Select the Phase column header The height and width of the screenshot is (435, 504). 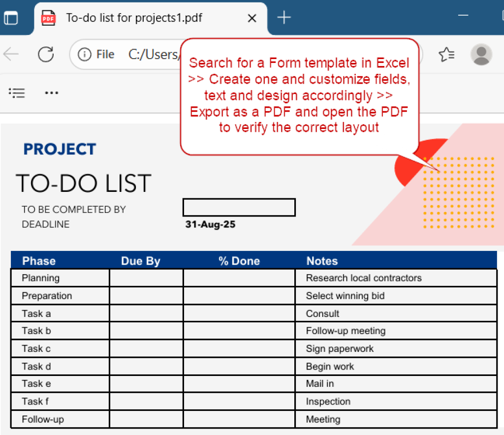pyautogui.click(x=39, y=261)
